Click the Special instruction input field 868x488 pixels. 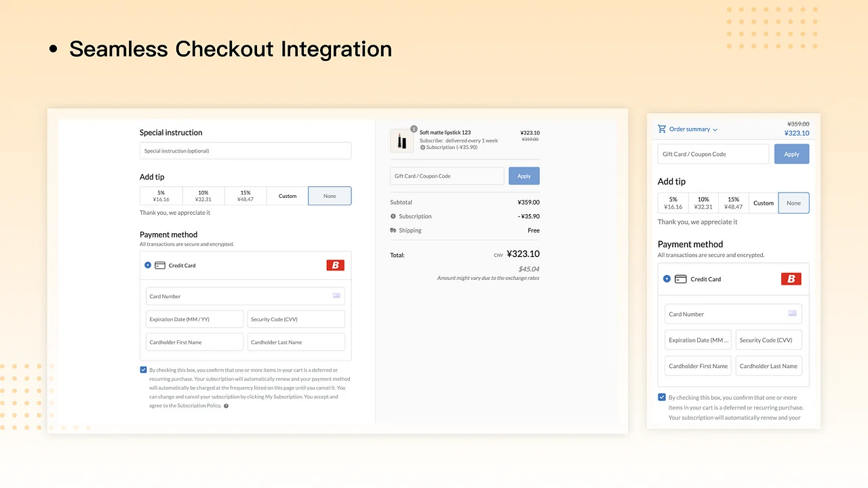tap(245, 150)
